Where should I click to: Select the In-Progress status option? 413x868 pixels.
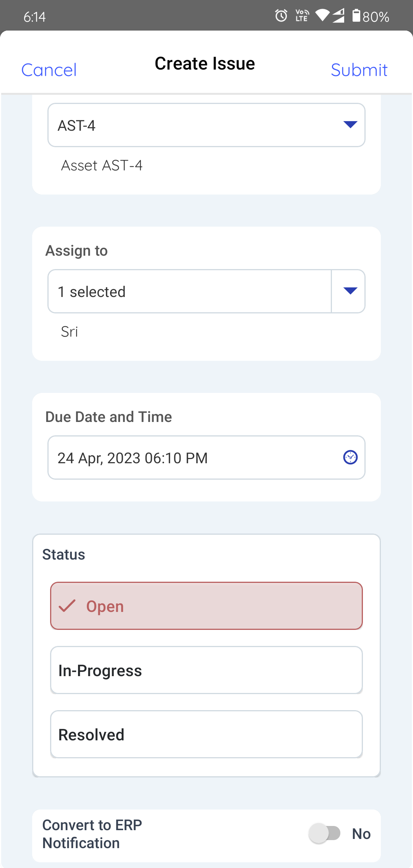tap(206, 670)
